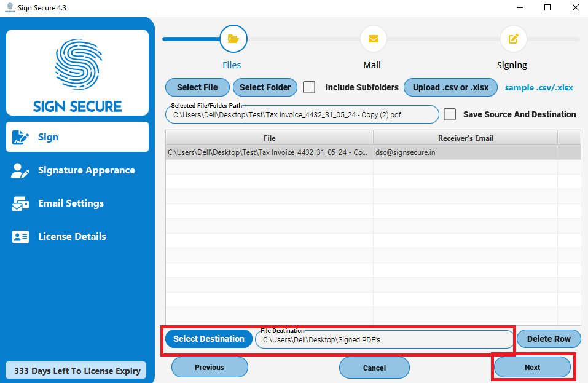Switch to the Signing step label
This screenshot has width=588, height=383.
pos(512,65)
